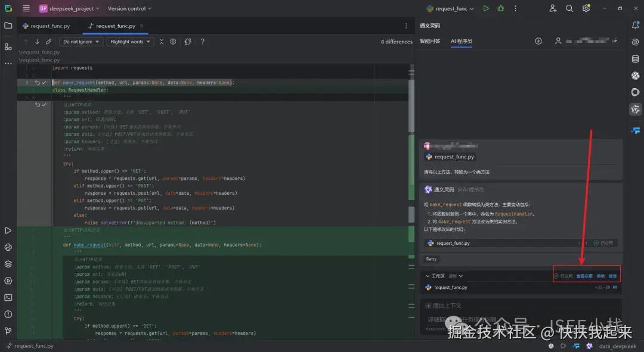Revert the docstring chunk with undo arrow
The image size is (644, 352).
point(38,105)
